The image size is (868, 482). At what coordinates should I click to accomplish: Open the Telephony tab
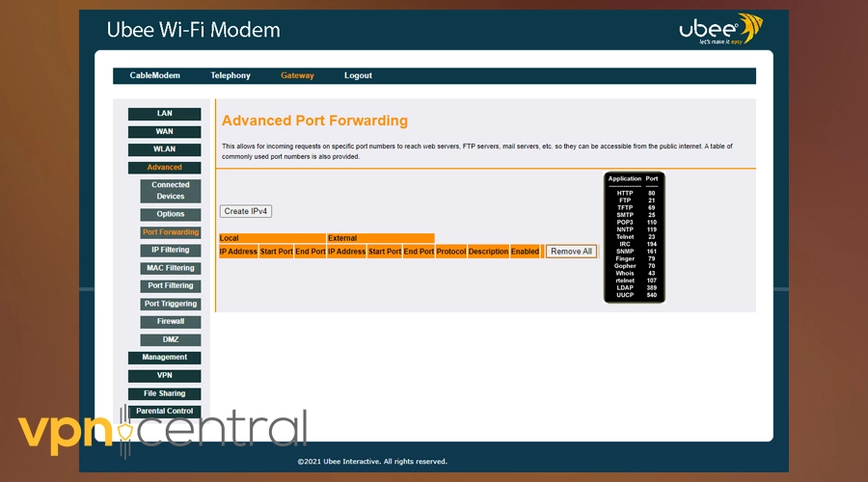[231, 75]
